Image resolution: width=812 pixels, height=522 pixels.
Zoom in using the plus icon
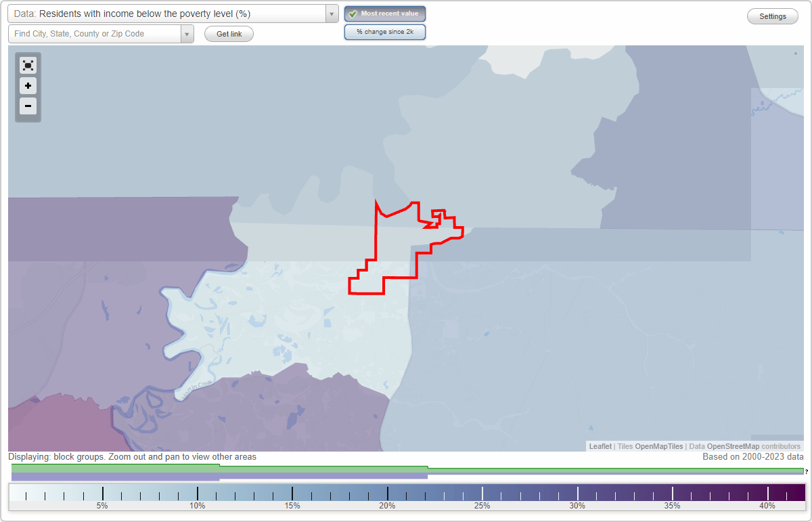[x=28, y=85]
